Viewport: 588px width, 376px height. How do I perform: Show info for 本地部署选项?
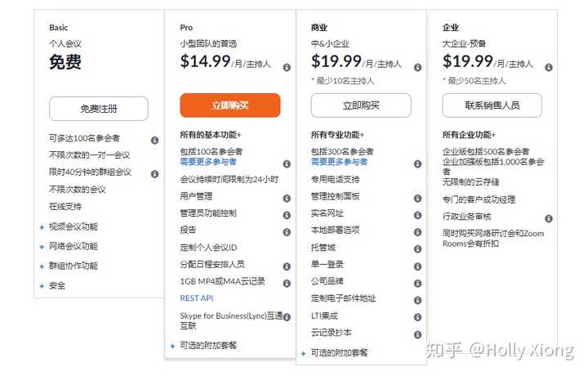point(418,232)
